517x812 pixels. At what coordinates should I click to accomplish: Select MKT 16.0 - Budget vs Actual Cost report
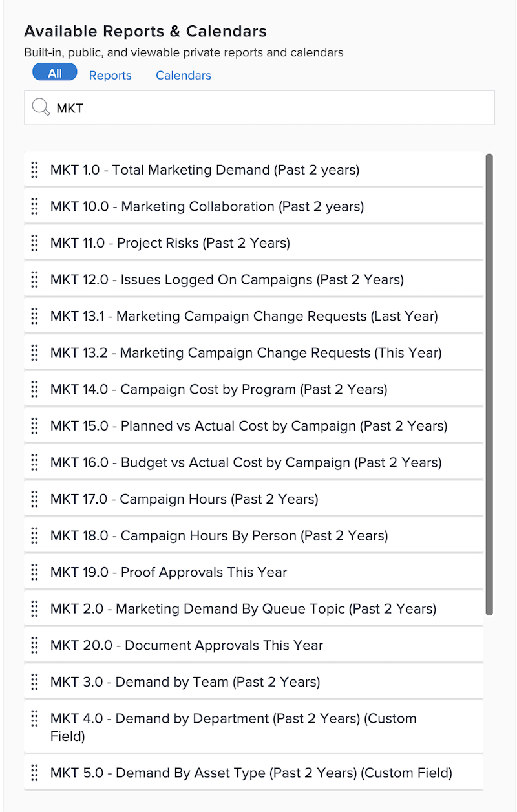pos(246,462)
